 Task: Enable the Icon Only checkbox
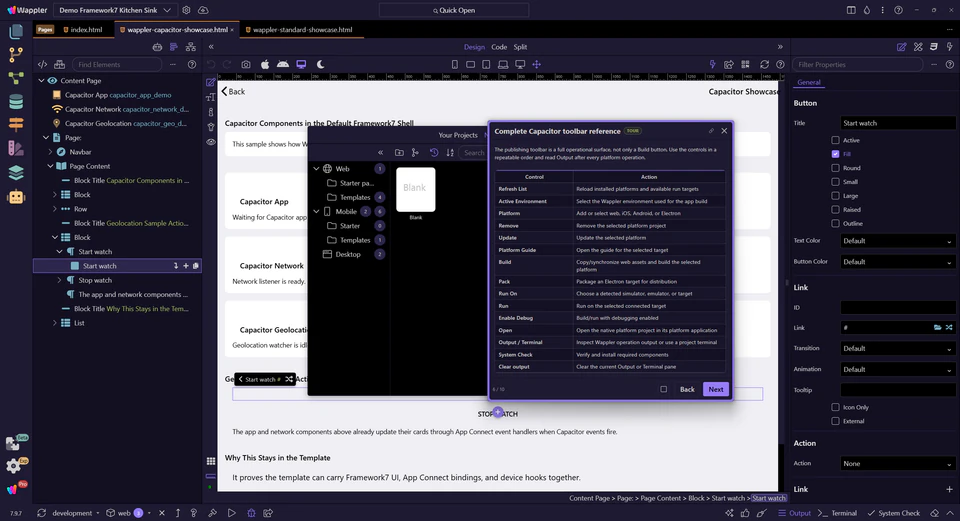pyautogui.click(x=835, y=407)
